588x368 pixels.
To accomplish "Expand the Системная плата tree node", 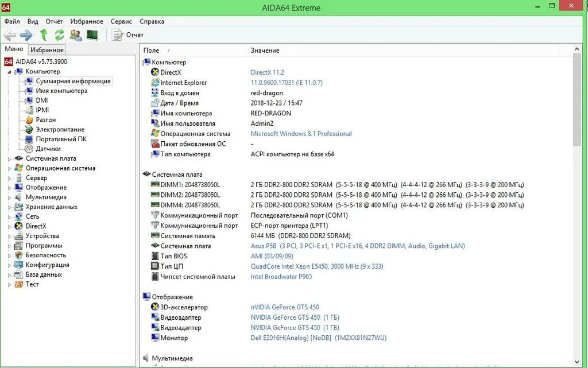I will 9,159.
